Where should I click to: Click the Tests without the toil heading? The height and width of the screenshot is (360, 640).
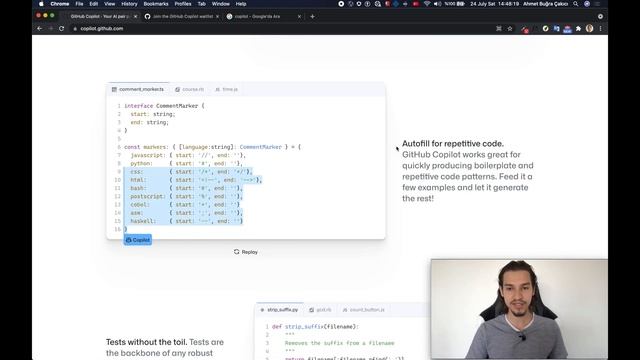(x=147, y=342)
